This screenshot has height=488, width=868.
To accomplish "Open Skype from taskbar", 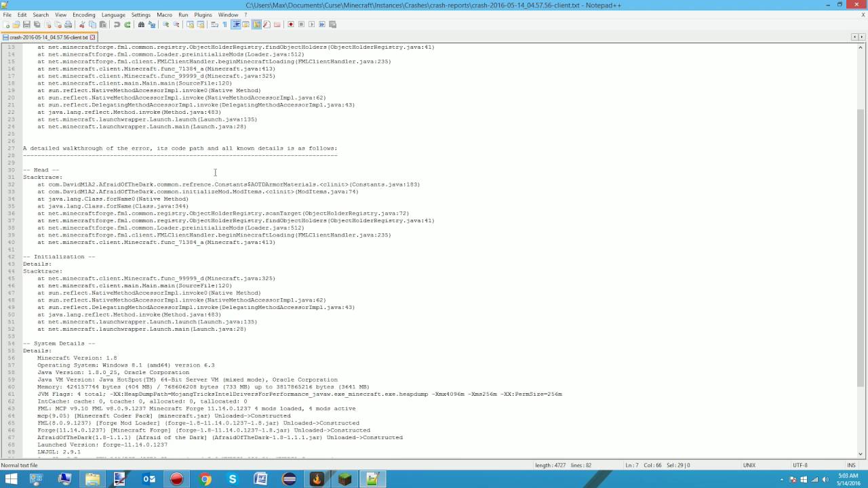I will [x=233, y=479].
